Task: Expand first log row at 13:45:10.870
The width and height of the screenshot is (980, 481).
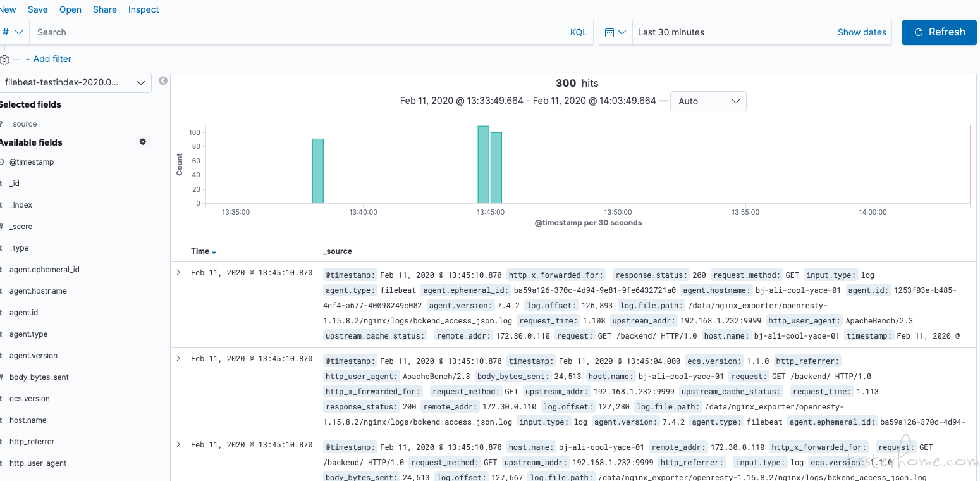Action: coord(178,272)
